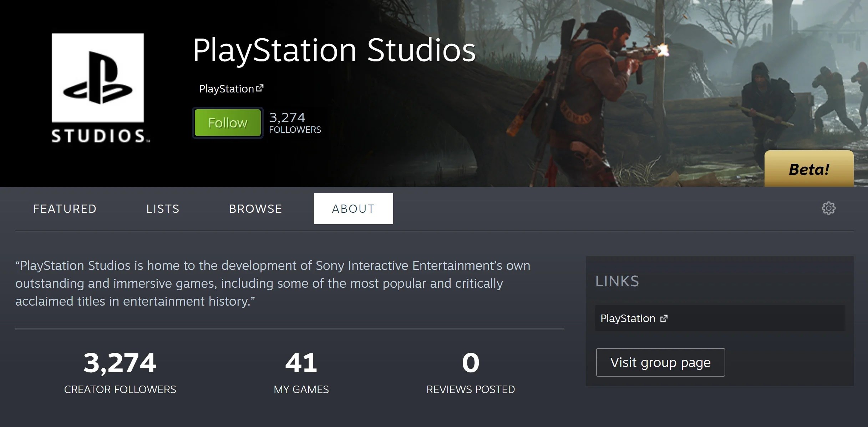Switch to the Featured tab
The height and width of the screenshot is (427, 868).
65,209
